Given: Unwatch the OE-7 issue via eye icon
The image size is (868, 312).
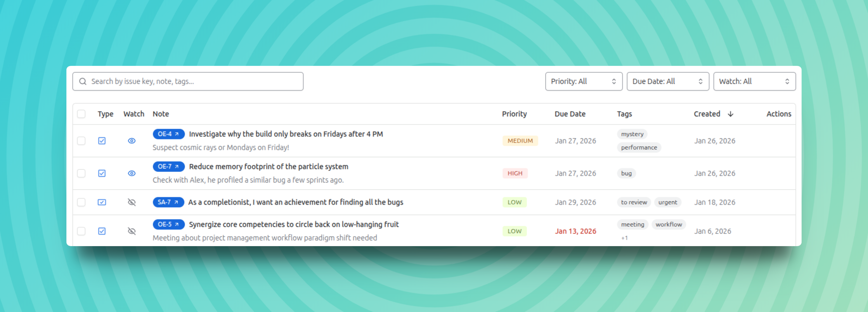Looking at the screenshot, I should click(132, 173).
